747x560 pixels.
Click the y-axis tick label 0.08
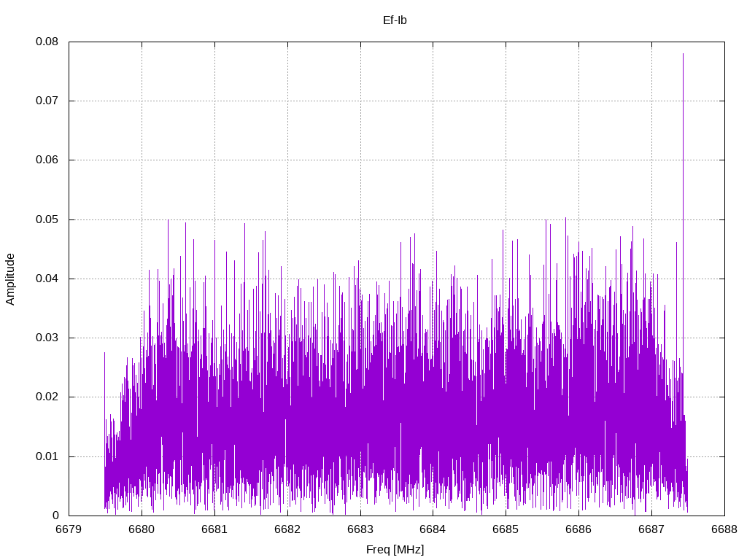point(47,42)
